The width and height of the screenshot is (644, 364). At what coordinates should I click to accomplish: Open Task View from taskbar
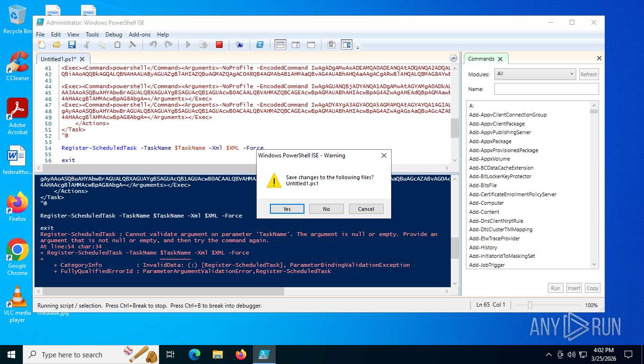(171, 355)
